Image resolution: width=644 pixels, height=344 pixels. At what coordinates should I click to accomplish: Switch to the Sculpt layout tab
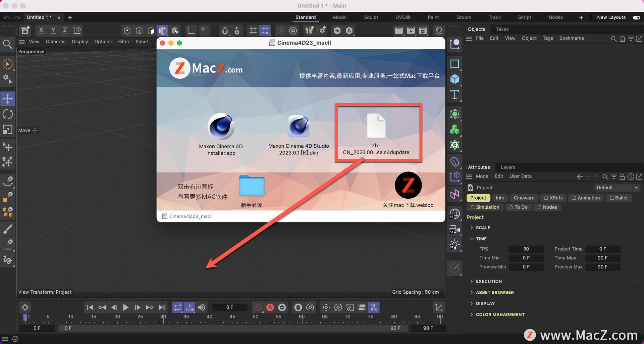[x=371, y=17]
